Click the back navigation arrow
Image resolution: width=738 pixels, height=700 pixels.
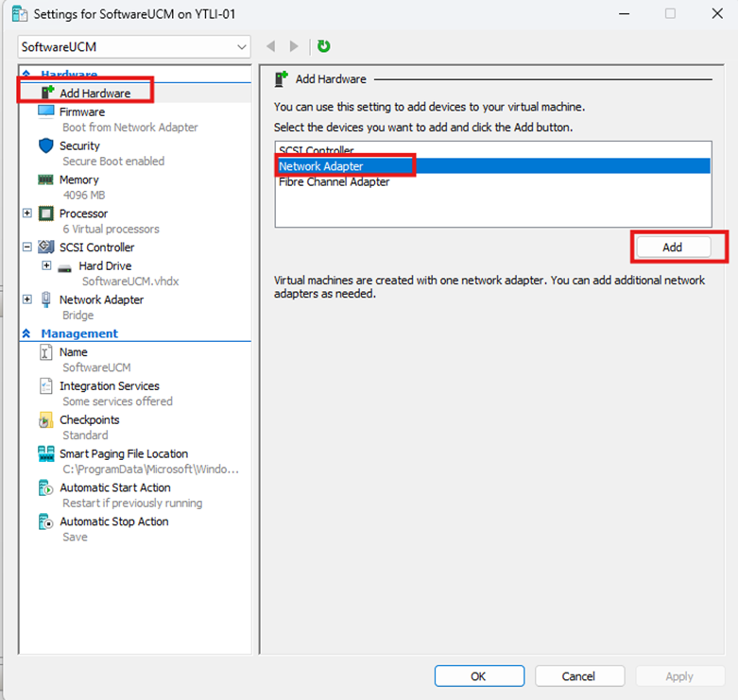270,46
